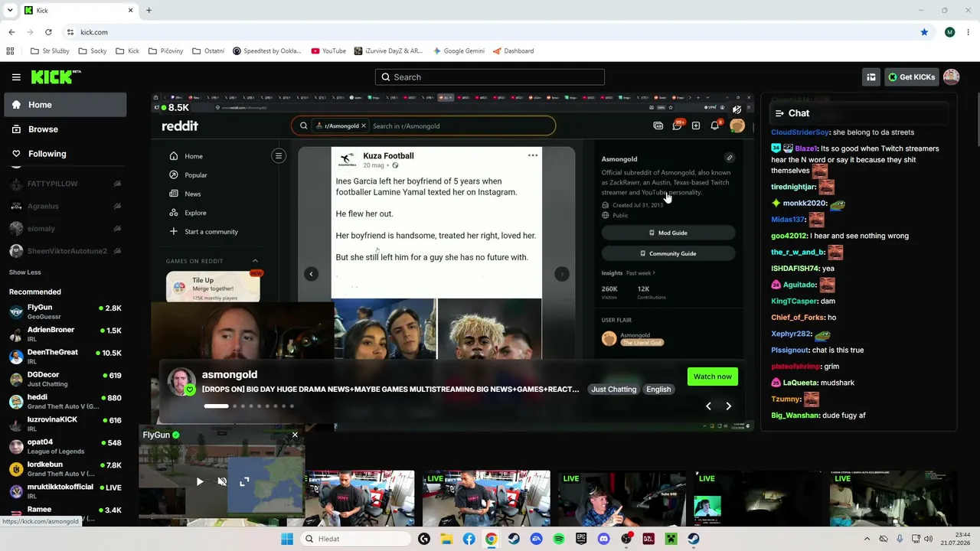
Task: Select Following in the Kick sidebar
Action: coord(65,154)
